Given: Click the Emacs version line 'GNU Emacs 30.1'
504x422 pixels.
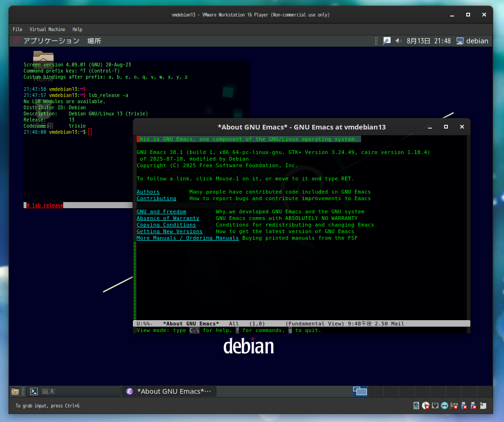Looking at the screenshot, I should pyautogui.click(x=283, y=152).
